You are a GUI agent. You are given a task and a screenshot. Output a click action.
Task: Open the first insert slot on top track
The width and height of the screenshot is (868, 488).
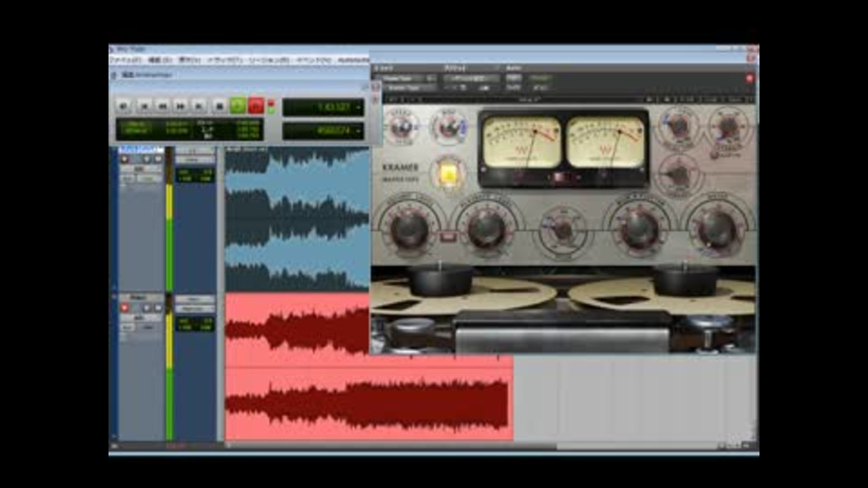195,151
